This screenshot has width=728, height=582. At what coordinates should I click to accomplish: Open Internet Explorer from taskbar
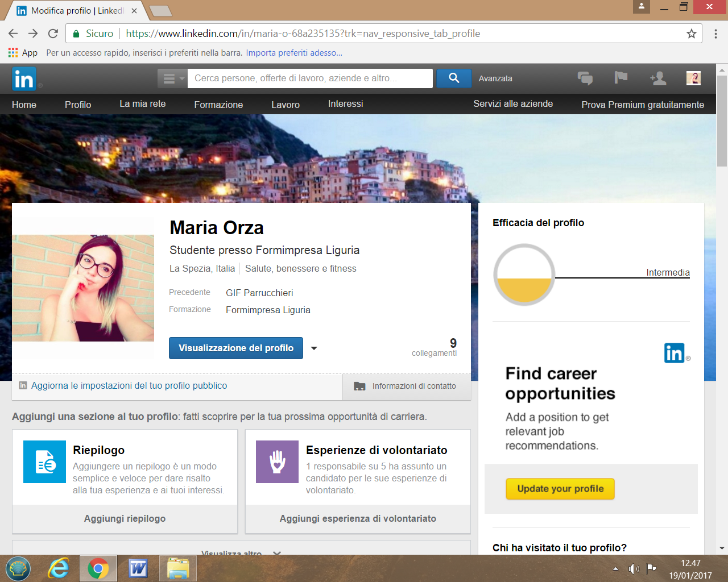click(x=58, y=568)
